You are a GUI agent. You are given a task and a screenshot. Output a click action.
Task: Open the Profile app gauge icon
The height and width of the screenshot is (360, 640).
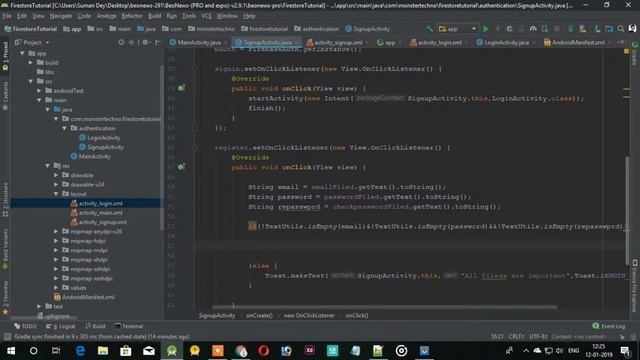point(533,29)
